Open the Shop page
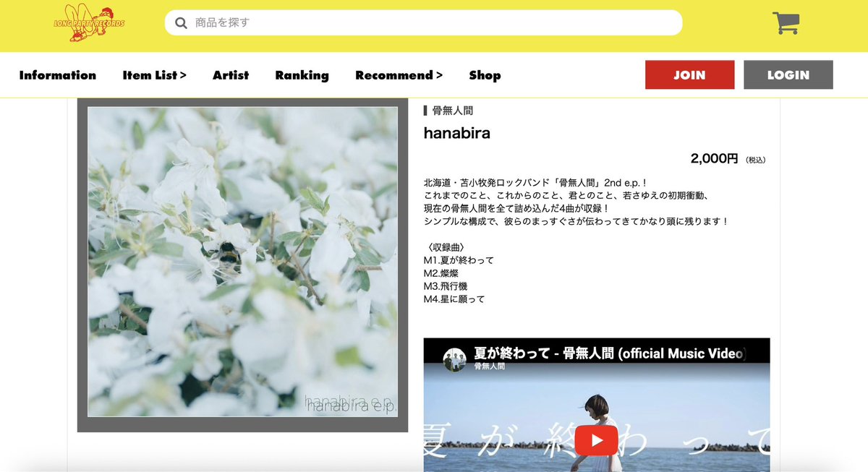The width and height of the screenshot is (868, 472). point(485,75)
